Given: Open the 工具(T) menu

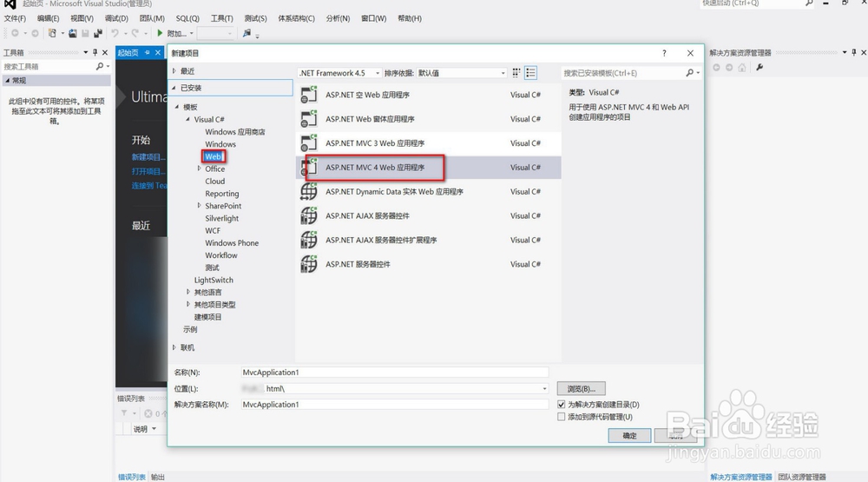Looking at the screenshot, I should 221,18.
